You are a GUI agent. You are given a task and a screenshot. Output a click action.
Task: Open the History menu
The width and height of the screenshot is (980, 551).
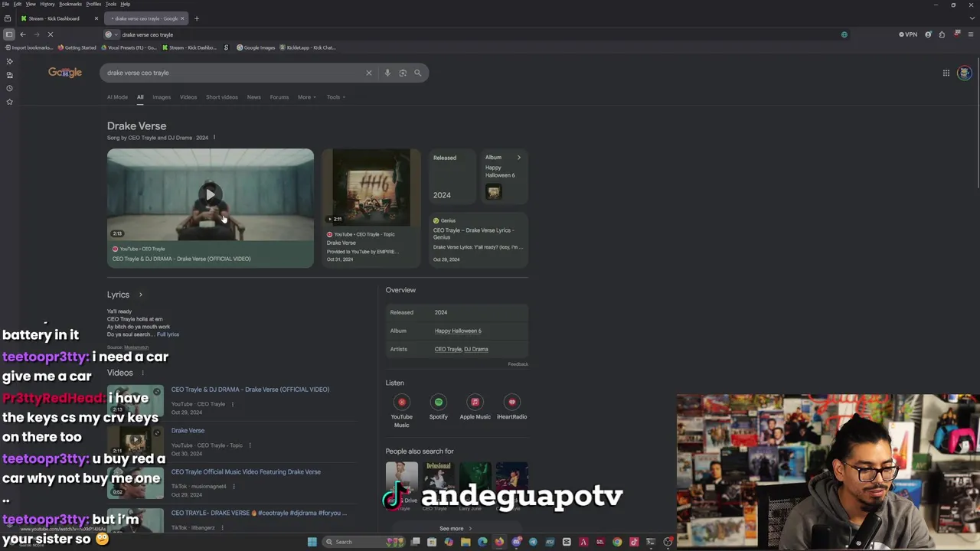pyautogui.click(x=47, y=4)
